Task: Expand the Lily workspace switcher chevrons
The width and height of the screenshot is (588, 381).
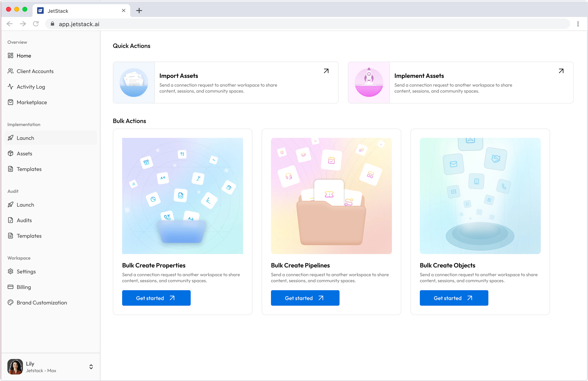Action: [x=91, y=367]
